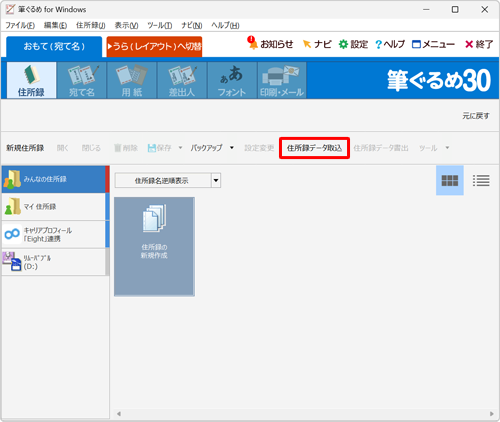Open the 編集(E) menu

click(55, 25)
